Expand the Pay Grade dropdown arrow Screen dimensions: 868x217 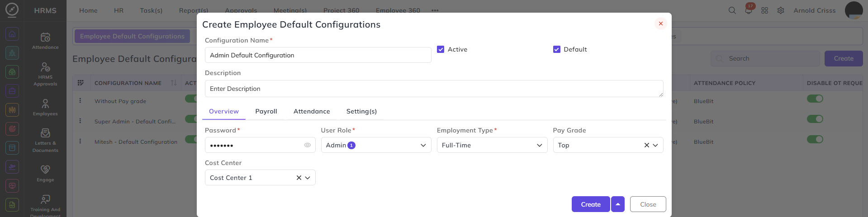(655, 145)
